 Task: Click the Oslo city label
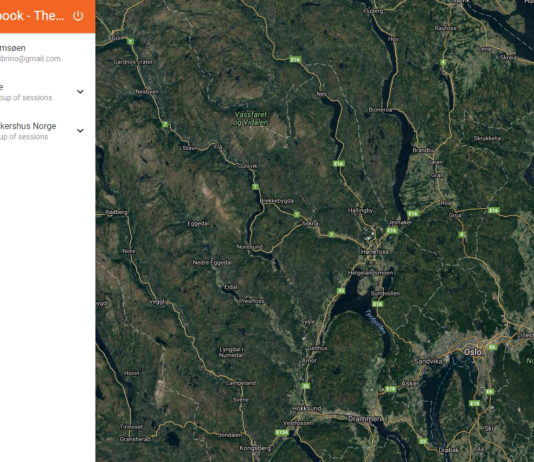coord(473,352)
